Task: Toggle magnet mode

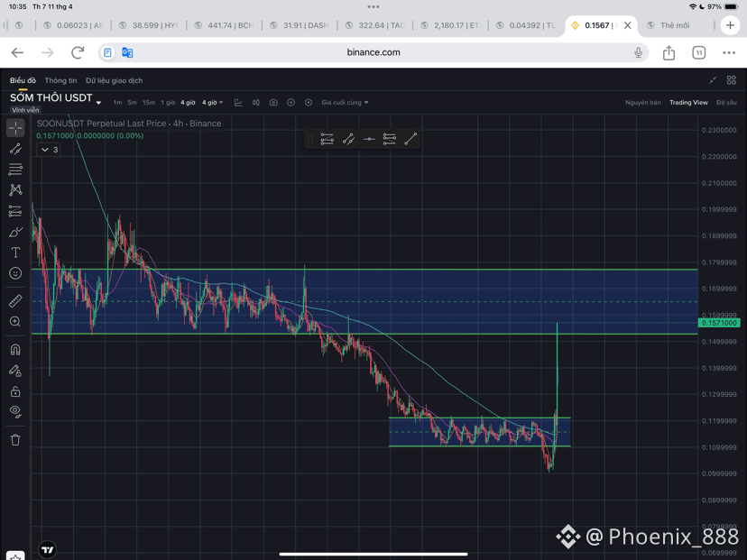Action: pos(15,350)
